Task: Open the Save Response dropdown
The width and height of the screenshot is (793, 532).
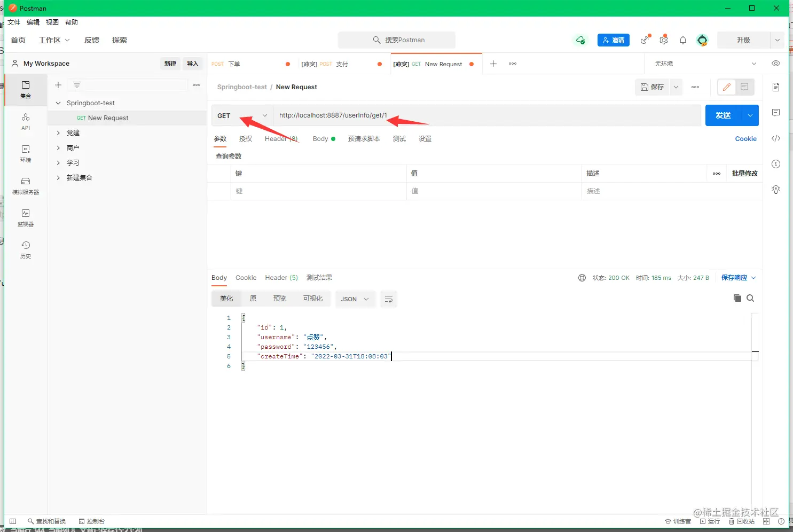Action: tap(739, 278)
